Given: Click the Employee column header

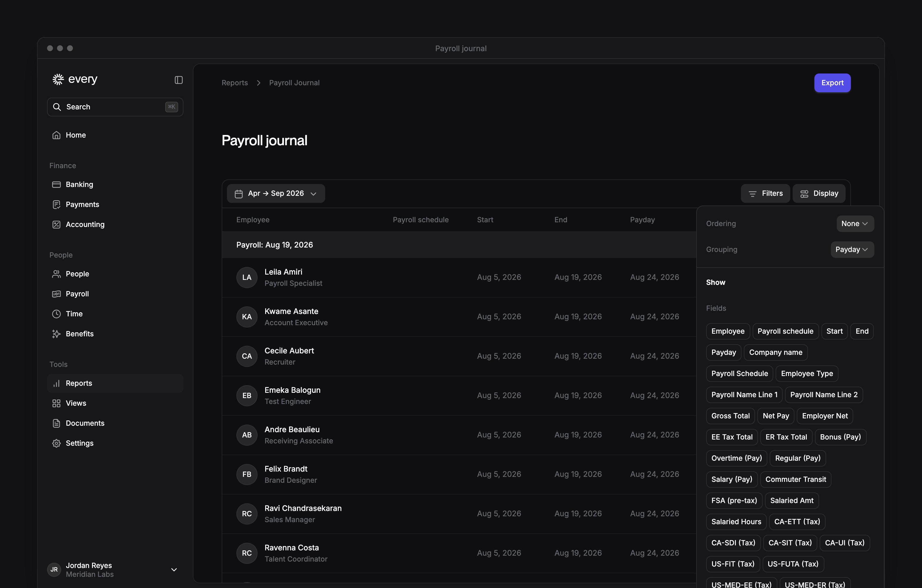Looking at the screenshot, I should pyautogui.click(x=253, y=220).
